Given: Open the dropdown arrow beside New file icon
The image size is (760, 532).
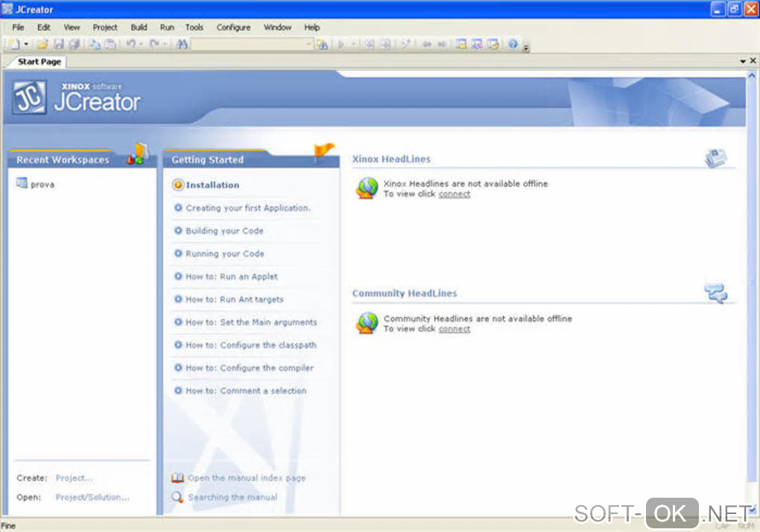Looking at the screenshot, I should tap(26, 45).
